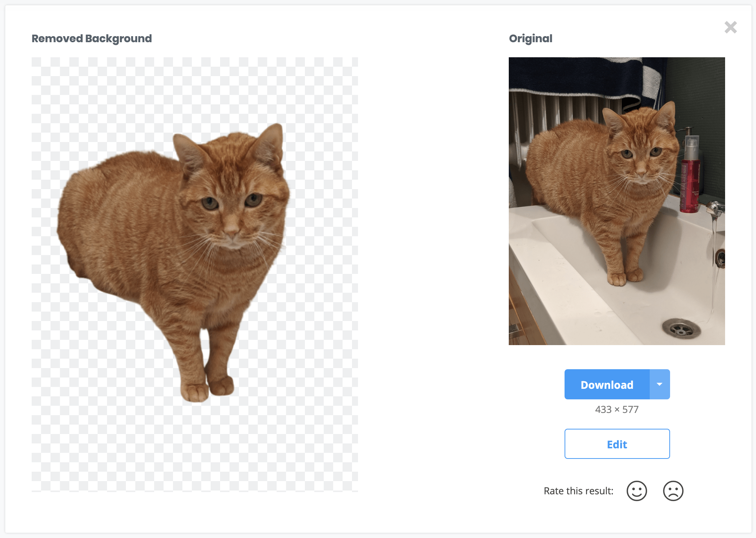This screenshot has height=538, width=756.
Task: Click the Edit button
Action: 617,444
